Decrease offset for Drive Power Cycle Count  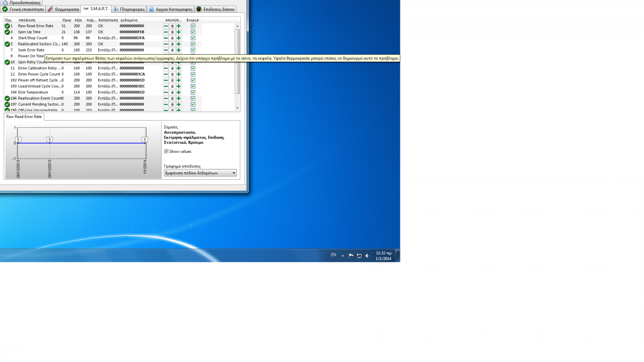tap(166, 74)
